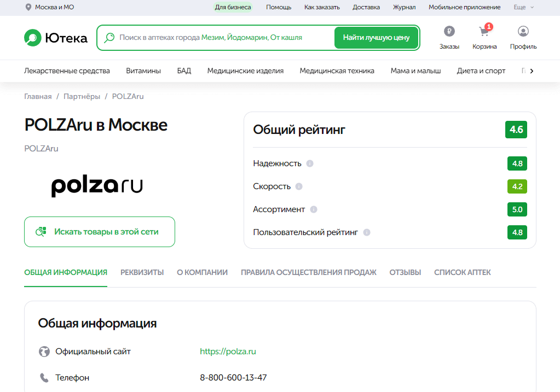The height and width of the screenshot is (392, 560).
Task: Open Мобильное приложение link
Action: coord(464,7)
